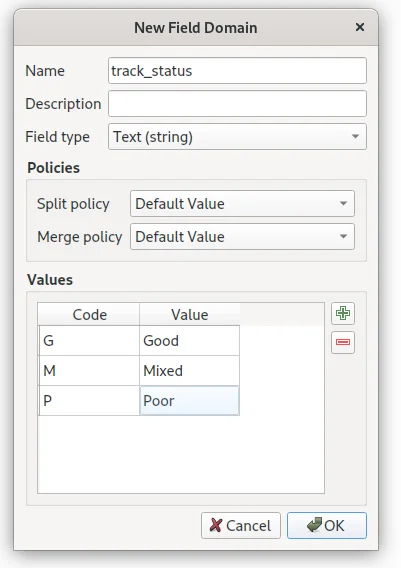This screenshot has width=401, height=568.
Task: Select the Good value cell
Action: [189, 341]
